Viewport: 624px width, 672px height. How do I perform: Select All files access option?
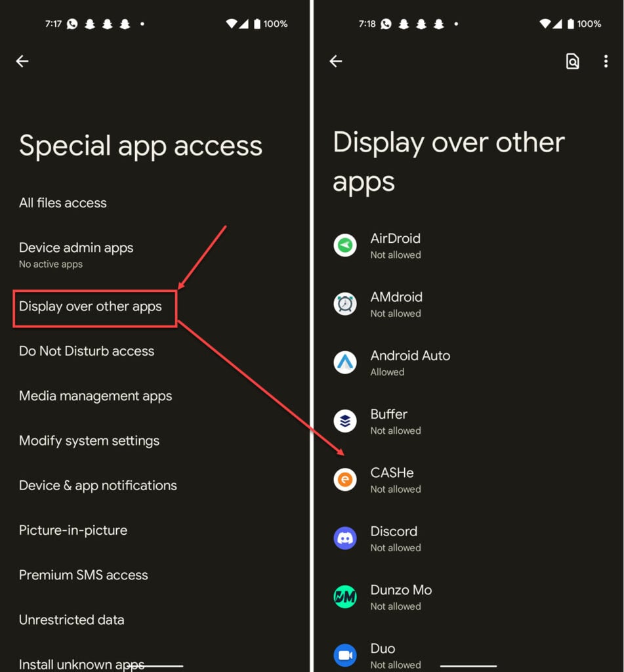pyautogui.click(x=63, y=203)
